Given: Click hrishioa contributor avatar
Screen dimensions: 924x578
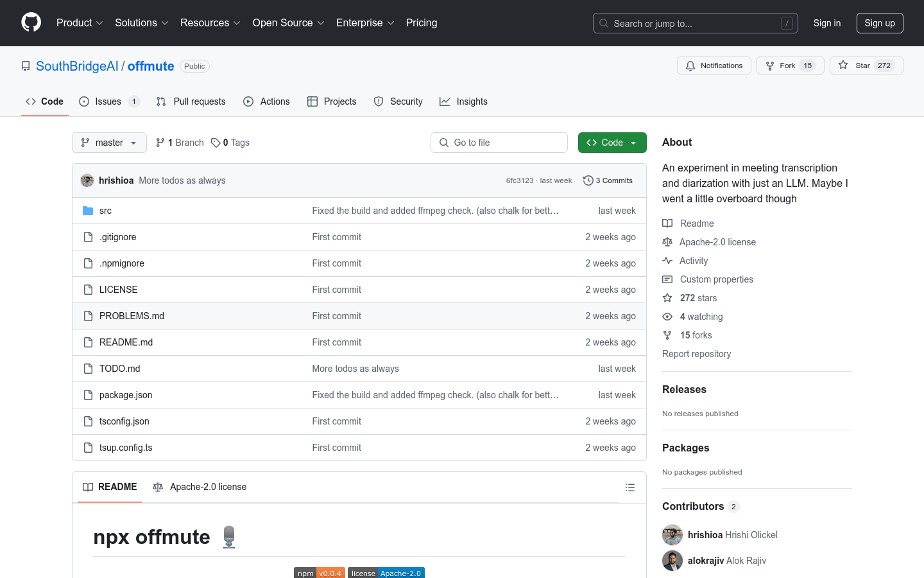Looking at the screenshot, I should click(x=672, y=535).
